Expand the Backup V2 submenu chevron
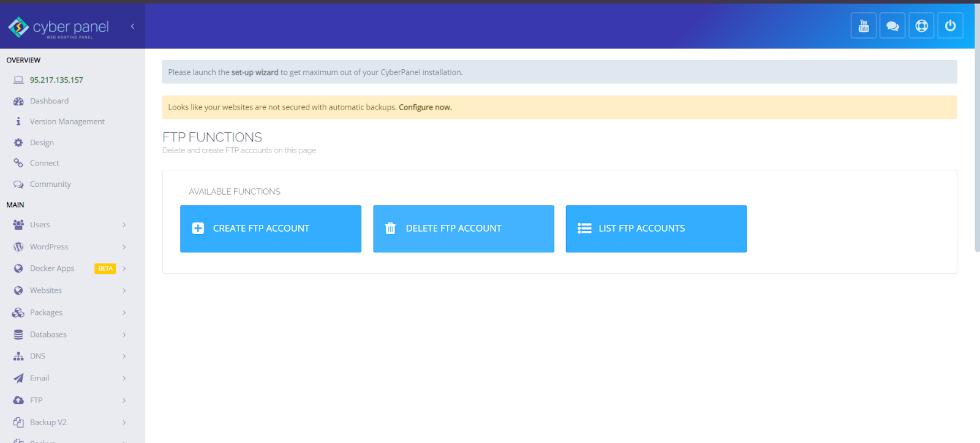Image resolution: width=980 pixels, height=443 pixels. pos(124,422)
